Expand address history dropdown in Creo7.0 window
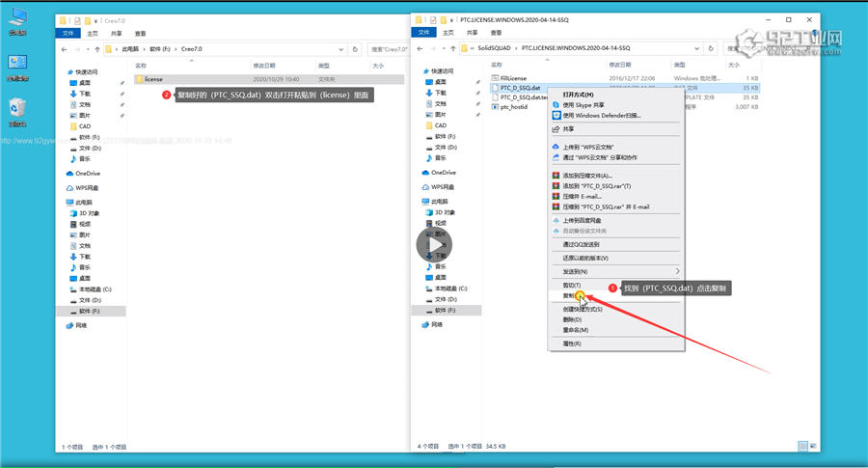Viewport: 868px width, 468px height. point(341,49)
